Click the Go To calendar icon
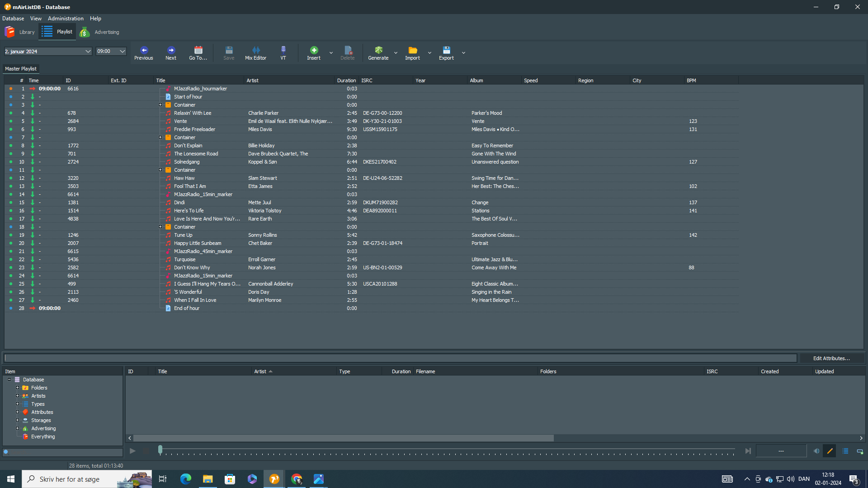The height and width of the screenshot is (488, 868). coord(198,50)
